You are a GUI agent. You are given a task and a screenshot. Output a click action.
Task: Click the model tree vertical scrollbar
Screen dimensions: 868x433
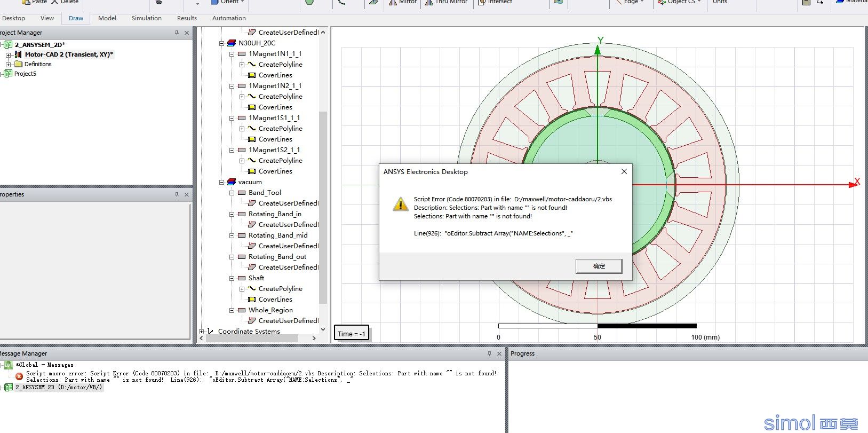[x=323, y=207]
